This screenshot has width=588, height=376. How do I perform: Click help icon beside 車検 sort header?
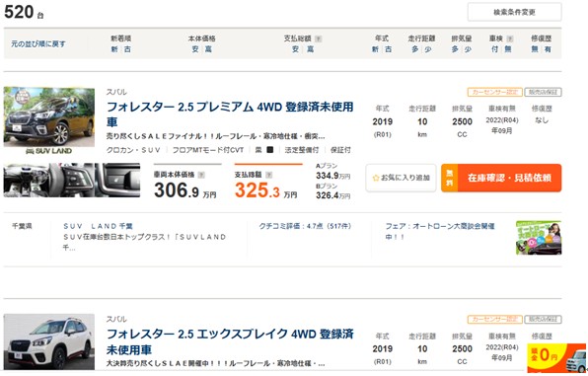click(510, 38)
